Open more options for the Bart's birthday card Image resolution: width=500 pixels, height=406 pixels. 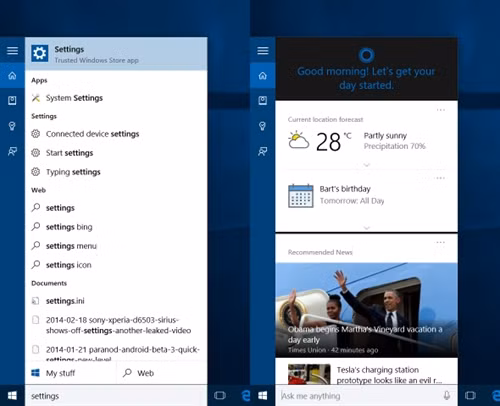[441, 178]
